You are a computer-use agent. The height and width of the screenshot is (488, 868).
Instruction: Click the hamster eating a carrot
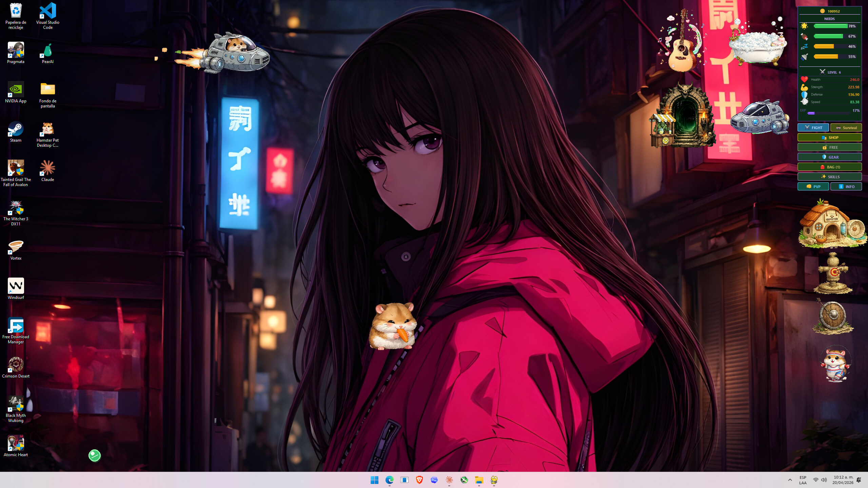[393, 326]
